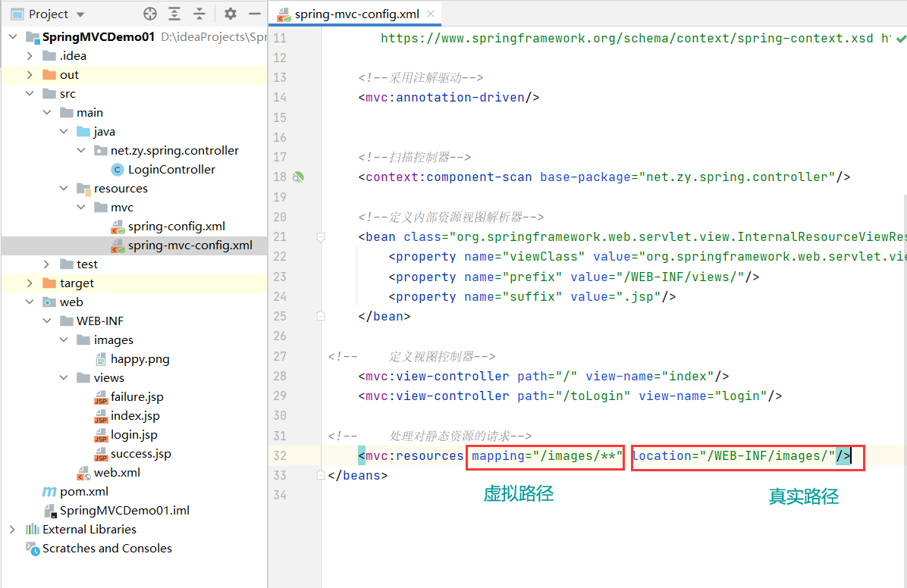
Task: Collapse the views folder
Action: pos(64,377)
